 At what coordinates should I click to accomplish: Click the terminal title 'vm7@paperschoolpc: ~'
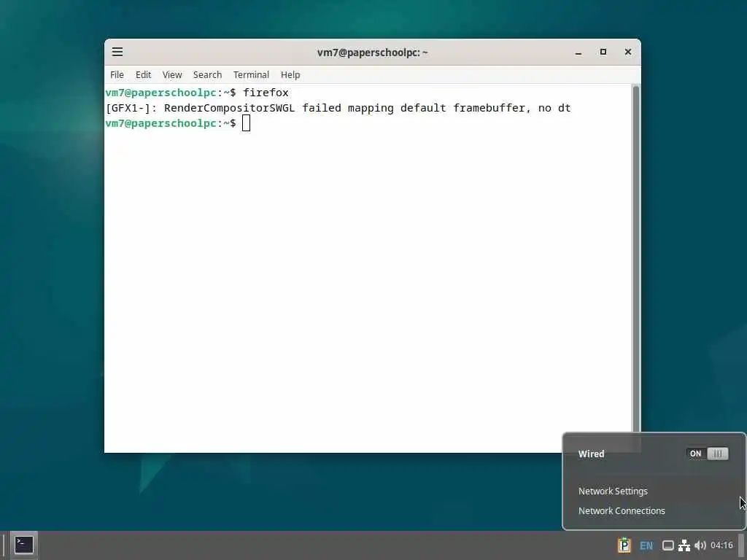click(x=373, y=52)
